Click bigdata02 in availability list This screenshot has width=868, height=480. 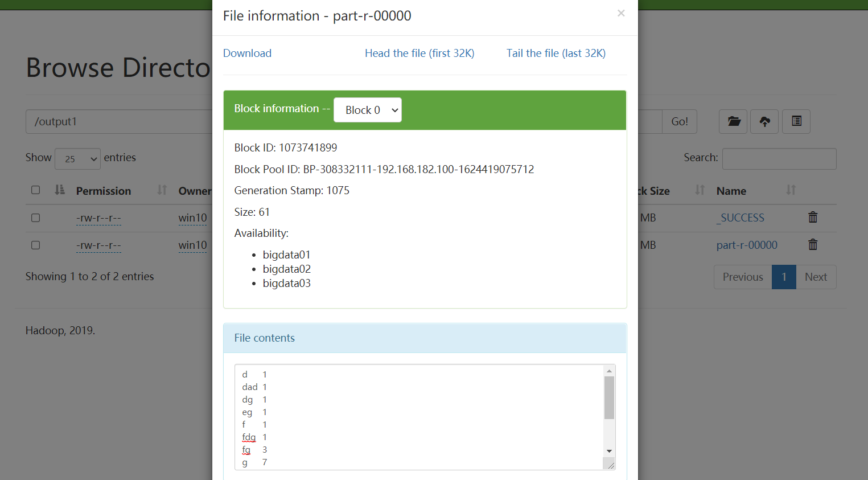coord(286,269)
